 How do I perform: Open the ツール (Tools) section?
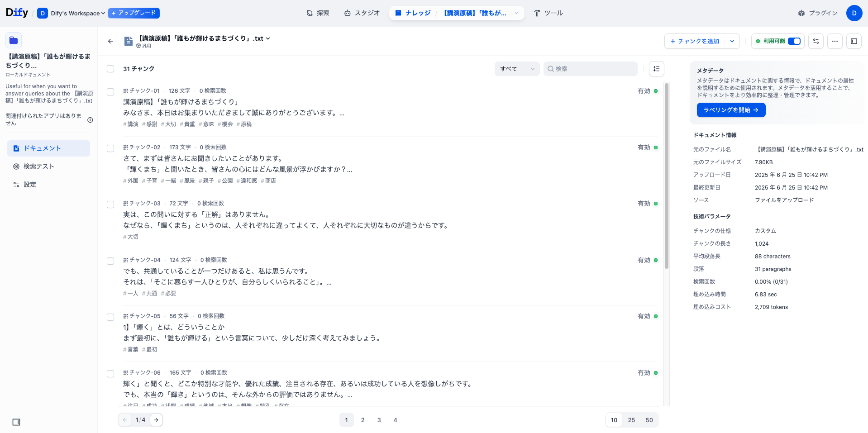pyautogui.click(x=548, y=13)
